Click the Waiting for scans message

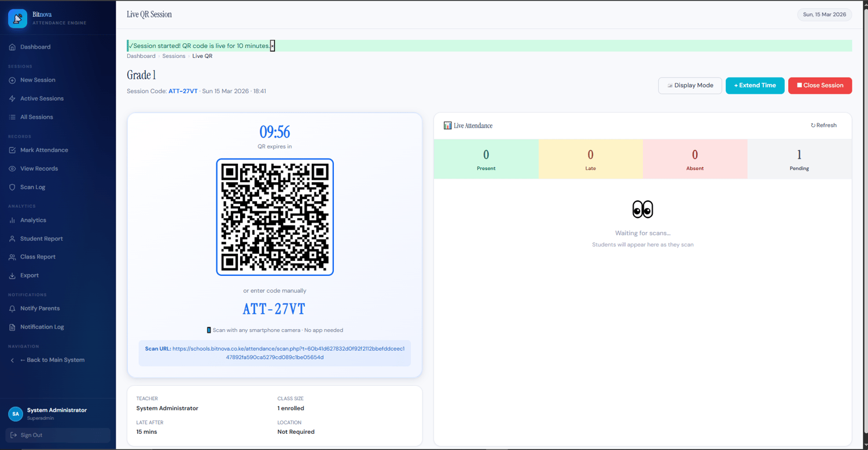(643, 233)
